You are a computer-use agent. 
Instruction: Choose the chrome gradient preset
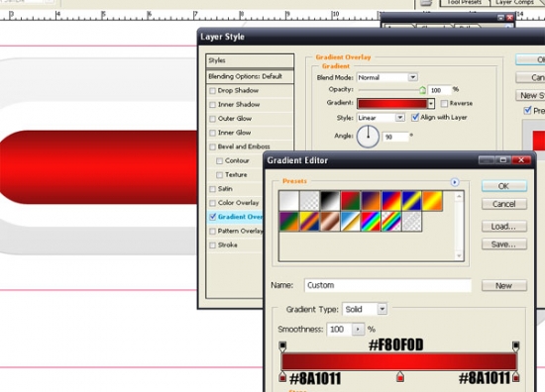pyautogui.click(x=351, y=221)
